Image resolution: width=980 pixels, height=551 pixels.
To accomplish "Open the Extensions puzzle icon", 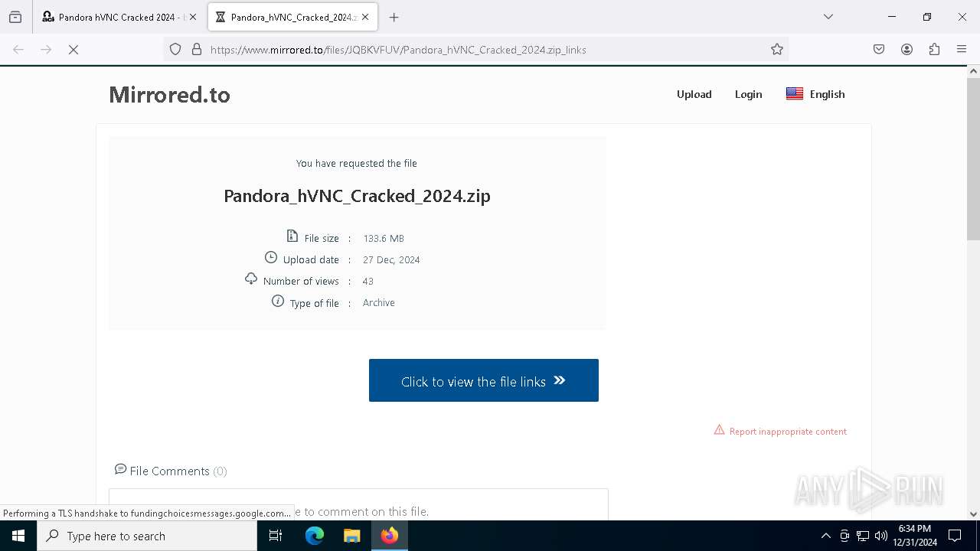I will (934, 50).
